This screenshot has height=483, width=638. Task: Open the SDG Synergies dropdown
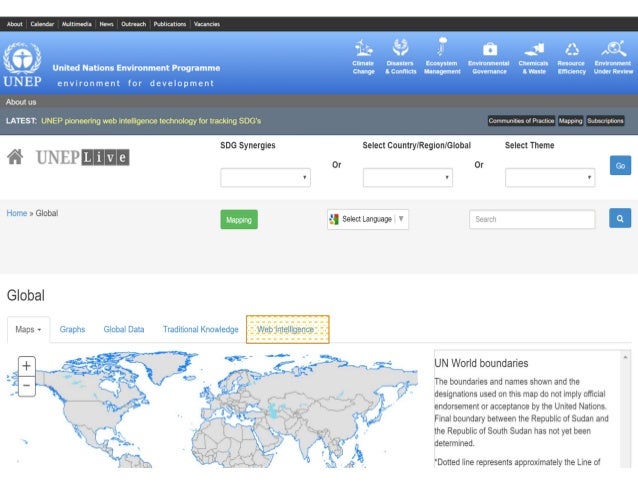click(265, 177)
